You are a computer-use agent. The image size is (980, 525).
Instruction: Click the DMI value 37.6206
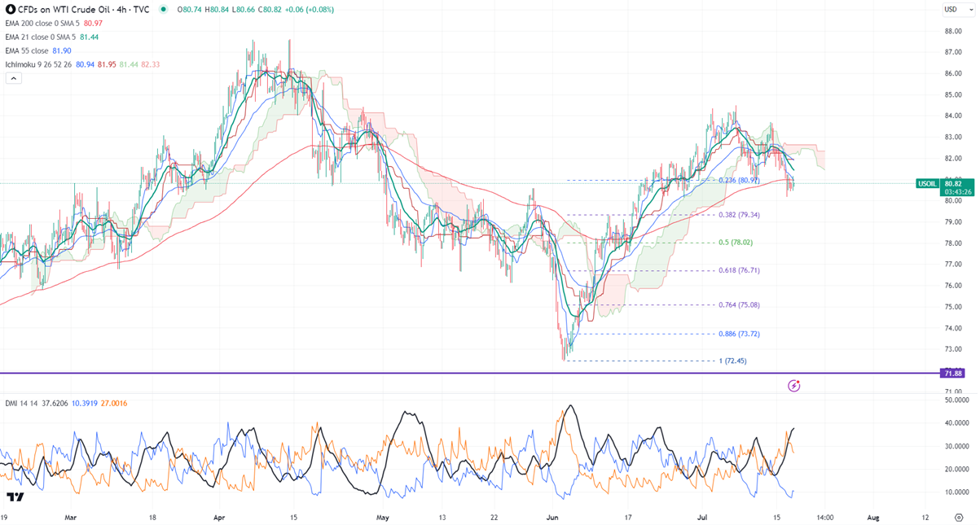coord(55,404)
